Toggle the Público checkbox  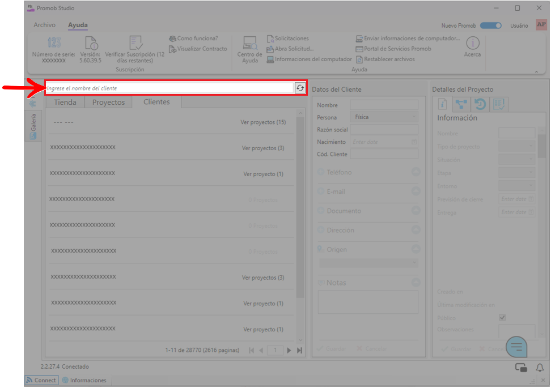point(502,318)
